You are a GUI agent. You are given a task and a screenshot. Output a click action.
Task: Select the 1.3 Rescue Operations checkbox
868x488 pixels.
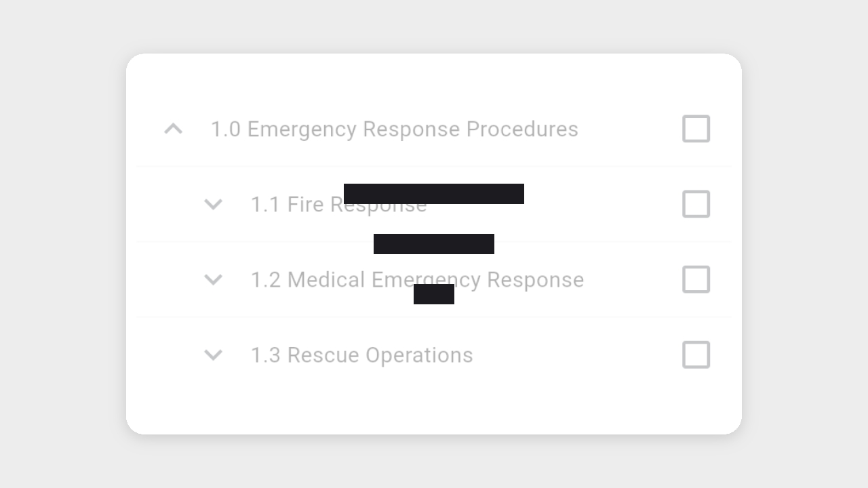(x=696, y=354)
